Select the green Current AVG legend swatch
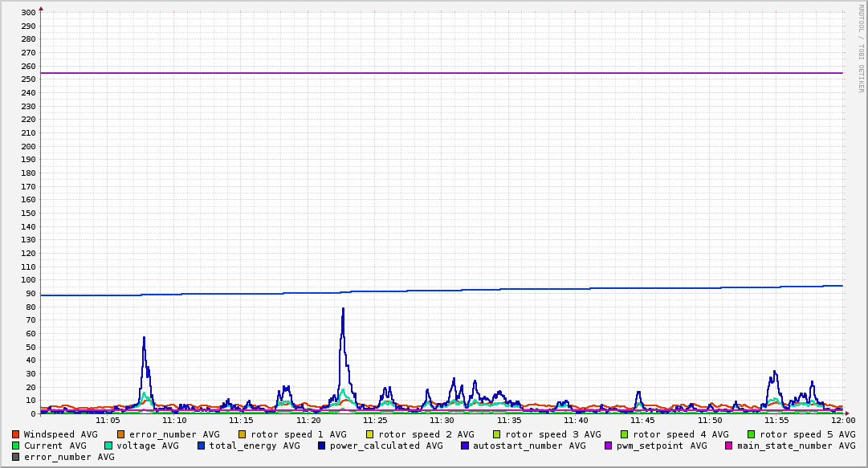 click(16, 446)
